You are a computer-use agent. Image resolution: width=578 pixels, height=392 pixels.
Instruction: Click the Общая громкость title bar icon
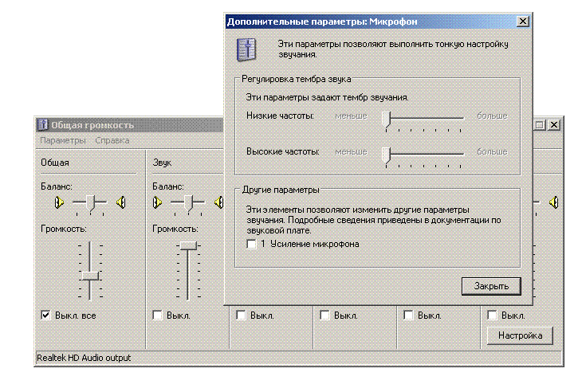(x=43, y=125)
